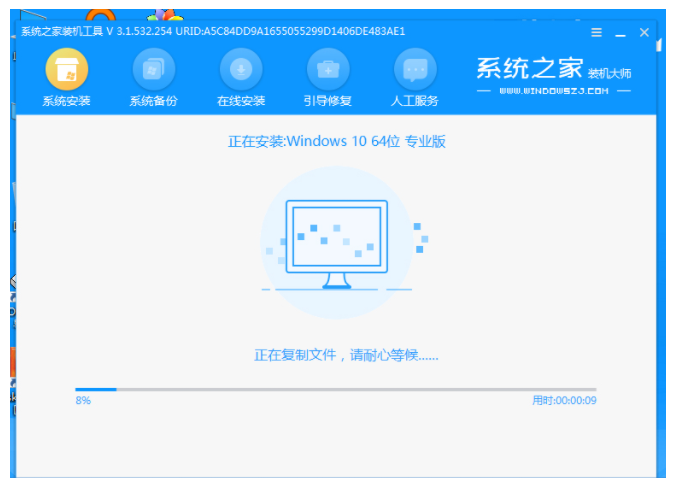
Task: Open the 在线安装 download icon
Action: point(240,69)
